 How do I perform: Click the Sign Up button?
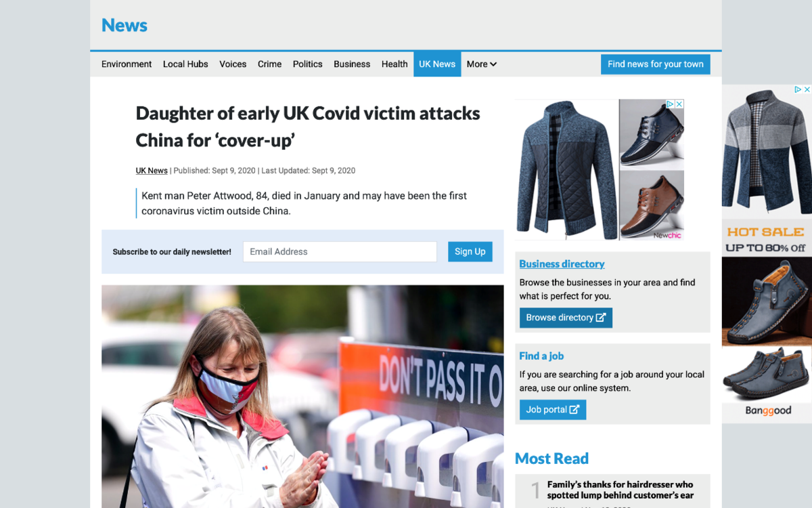(x=470, y=251)
